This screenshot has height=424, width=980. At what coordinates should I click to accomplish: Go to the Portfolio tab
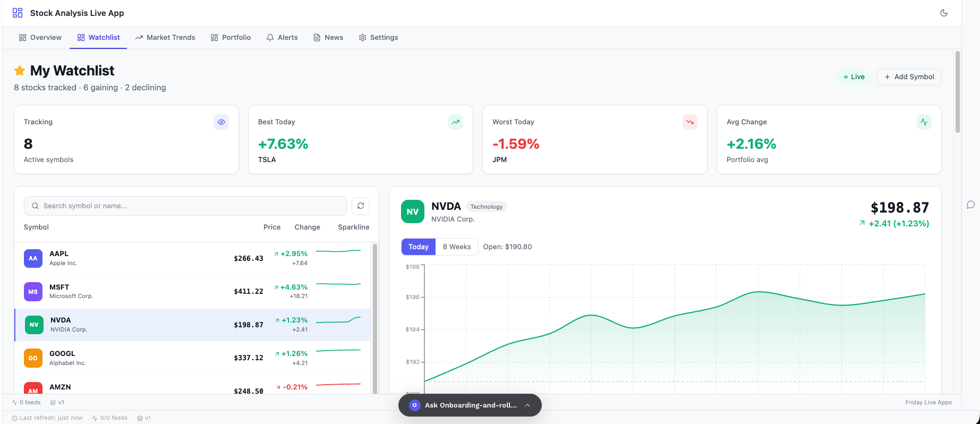click(x=231, y=37)
